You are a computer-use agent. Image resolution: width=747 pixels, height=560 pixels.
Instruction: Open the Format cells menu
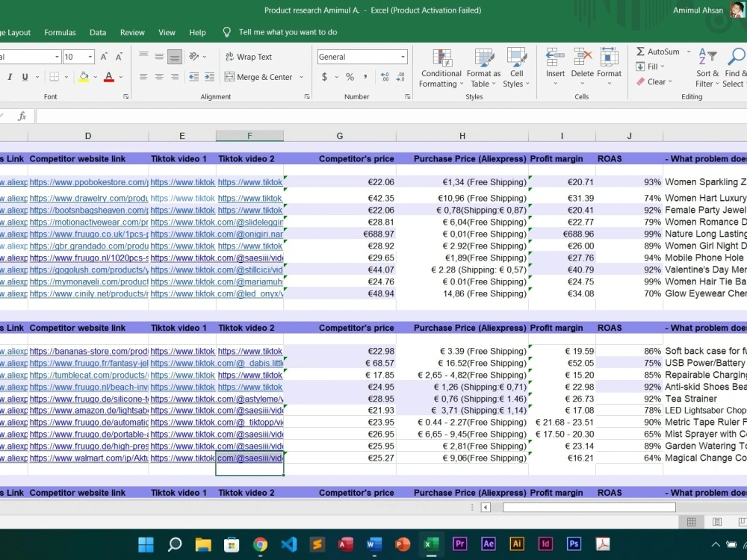click(x=609, y=67)
